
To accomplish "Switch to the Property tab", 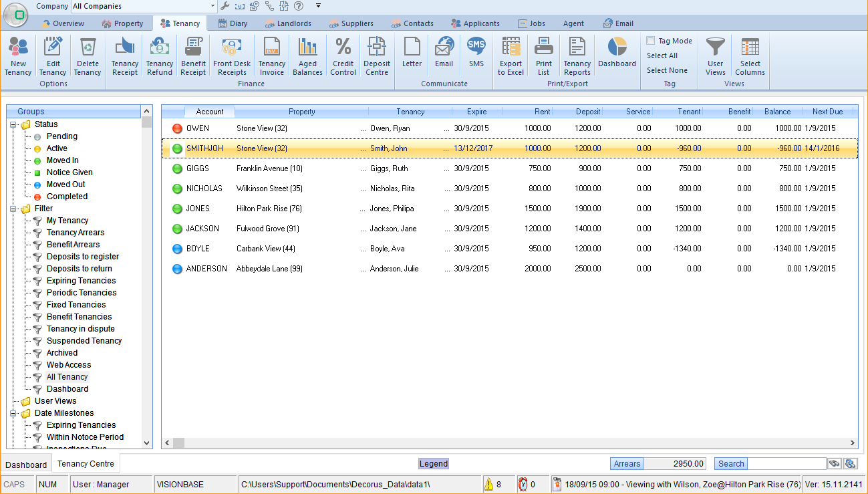I will [123, 23].
